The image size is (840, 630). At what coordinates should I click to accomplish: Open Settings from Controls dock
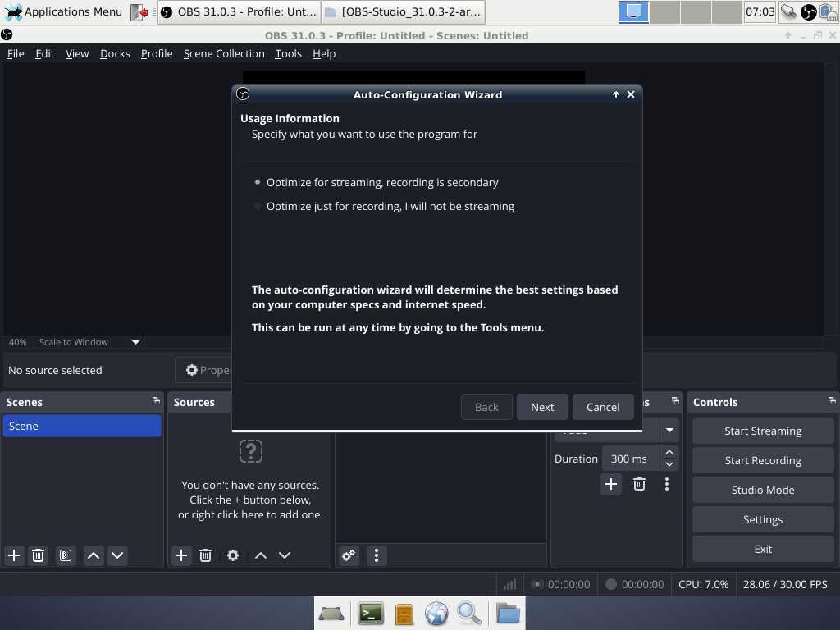[x=763, y=519]
